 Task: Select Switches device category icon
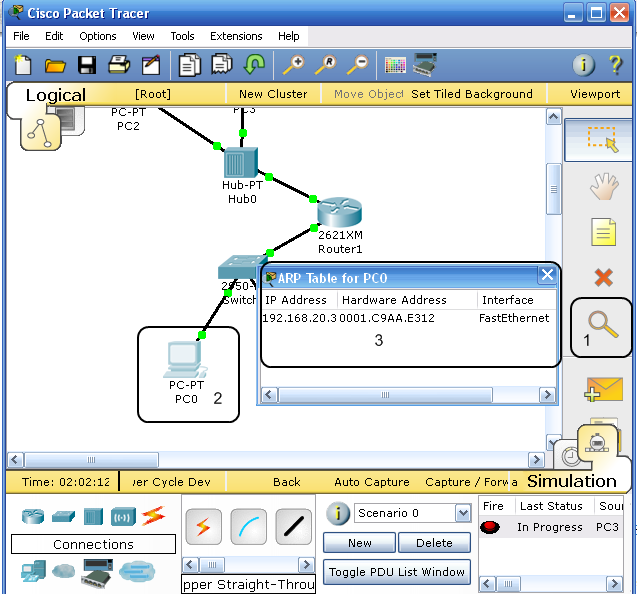(63, 516)
